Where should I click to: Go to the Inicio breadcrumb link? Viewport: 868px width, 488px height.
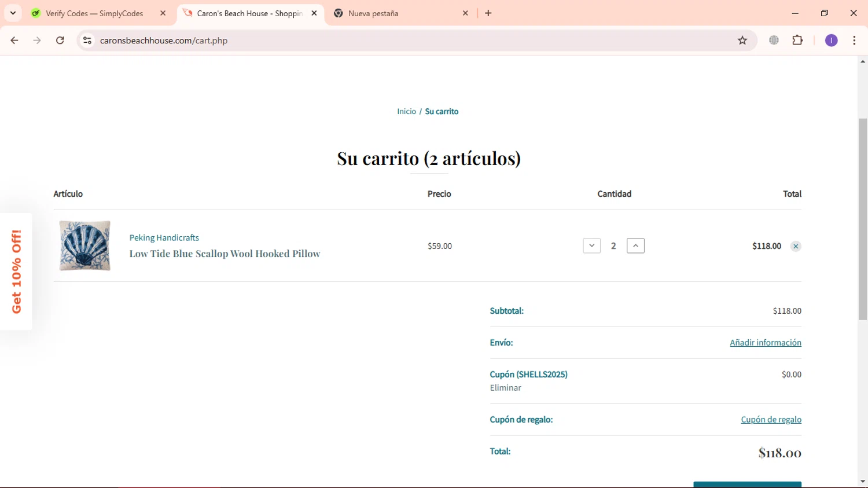(406, 112)
